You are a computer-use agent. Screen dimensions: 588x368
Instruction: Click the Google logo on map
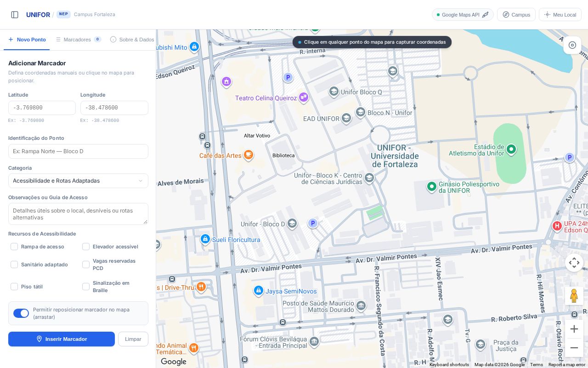[174, 362]
